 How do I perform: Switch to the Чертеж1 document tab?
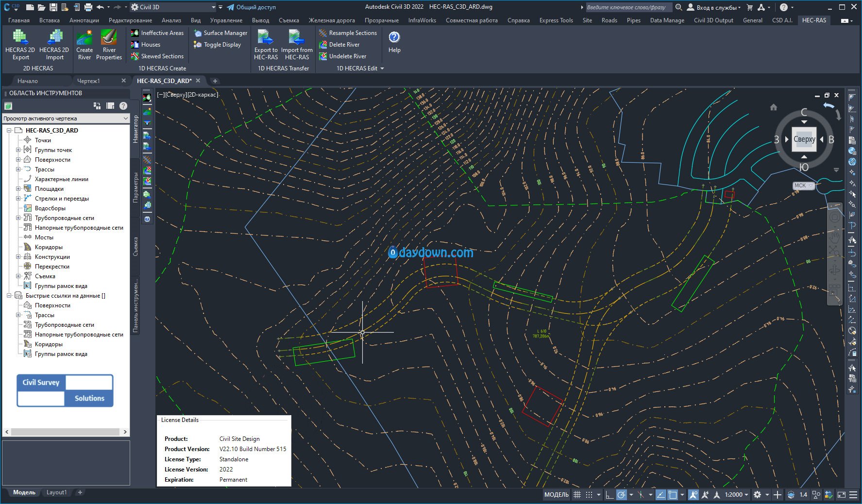[88, 81]
